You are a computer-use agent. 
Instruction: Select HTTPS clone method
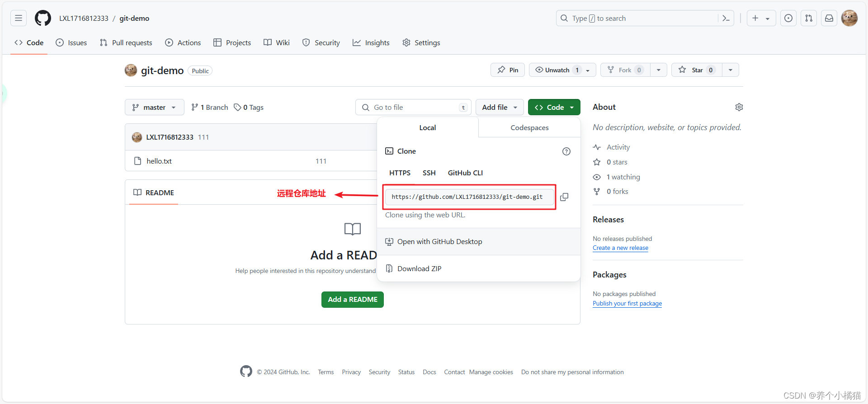pos(400,173)
